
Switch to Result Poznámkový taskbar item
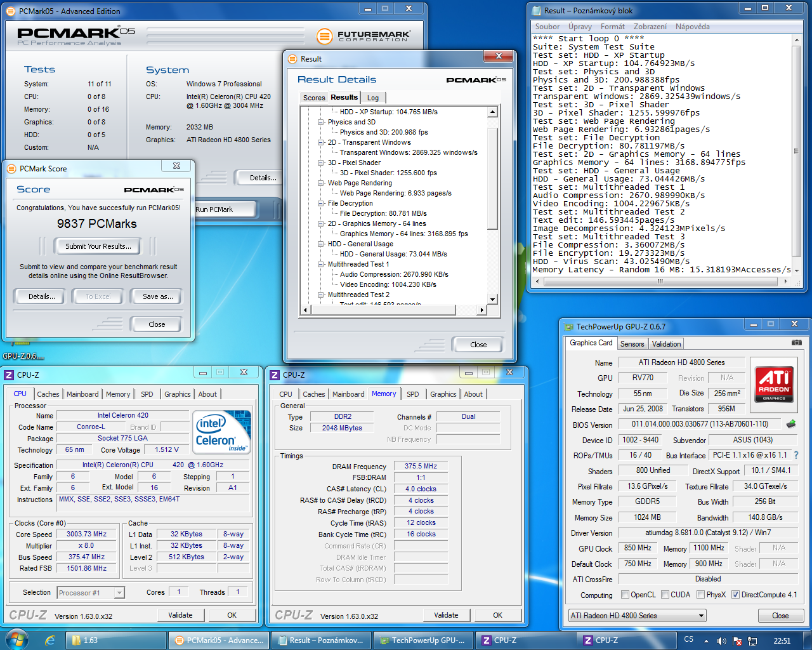pos(321,640)
